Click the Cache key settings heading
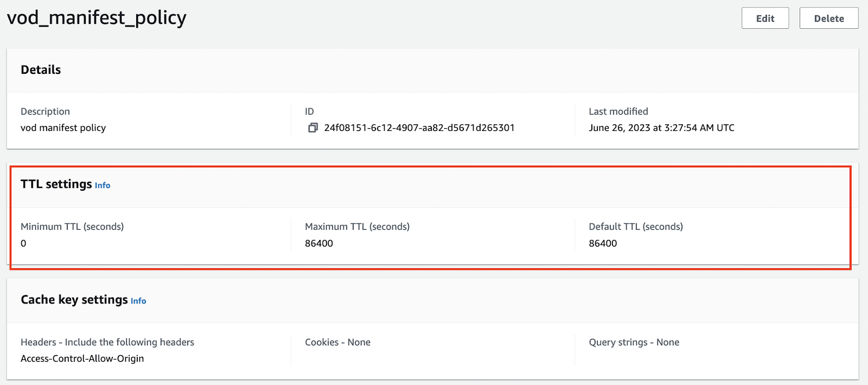 click(74, 300)
